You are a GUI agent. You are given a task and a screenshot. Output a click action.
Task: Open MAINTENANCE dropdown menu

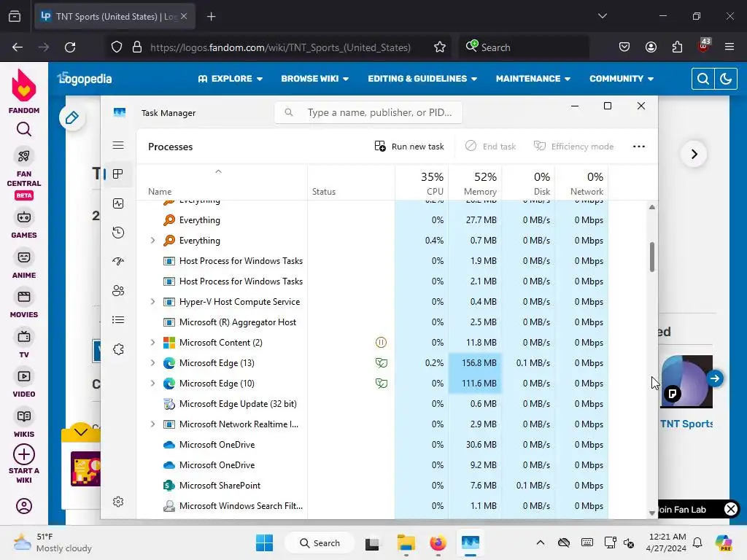tap(533, 79)
